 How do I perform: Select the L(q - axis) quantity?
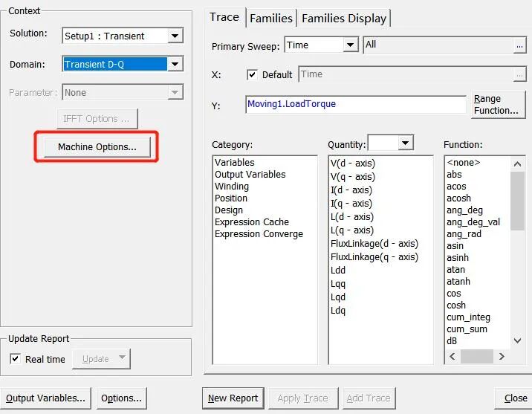pyautogui.click(x=352, y=230)
